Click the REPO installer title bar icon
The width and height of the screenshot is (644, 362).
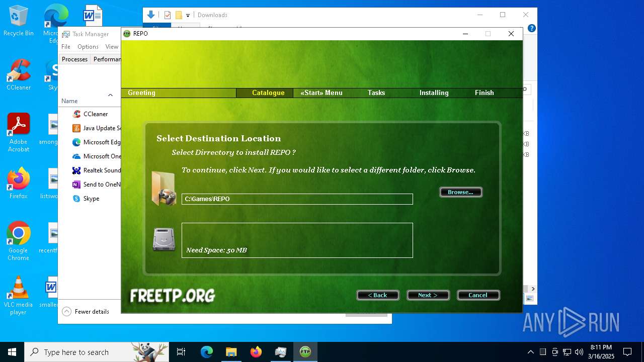pyautogui.click(x=127, y=34)
